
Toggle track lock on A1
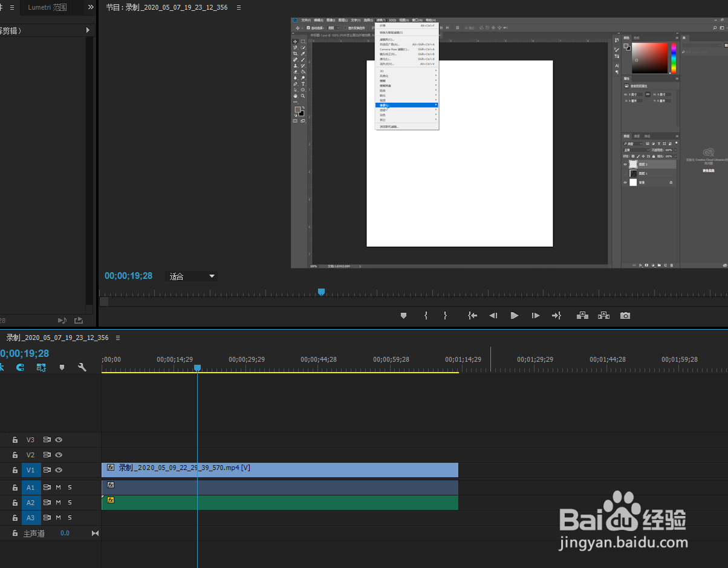[15, 488]
